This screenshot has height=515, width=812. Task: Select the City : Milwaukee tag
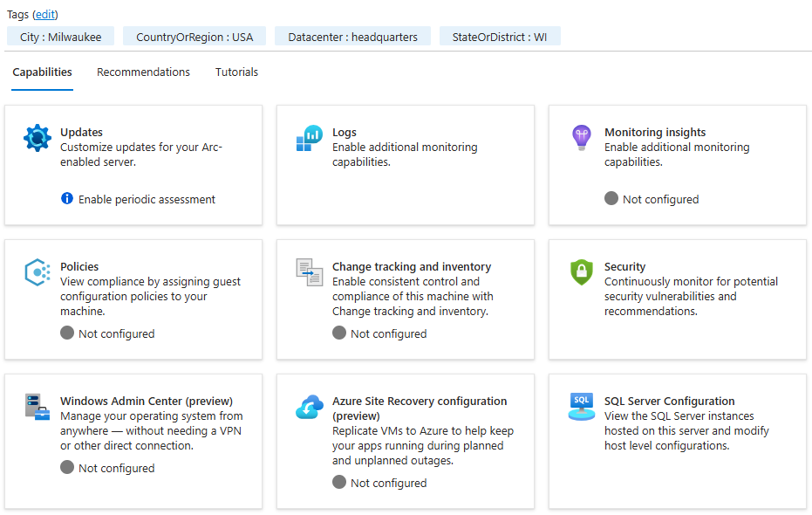(x=60, y=36)
